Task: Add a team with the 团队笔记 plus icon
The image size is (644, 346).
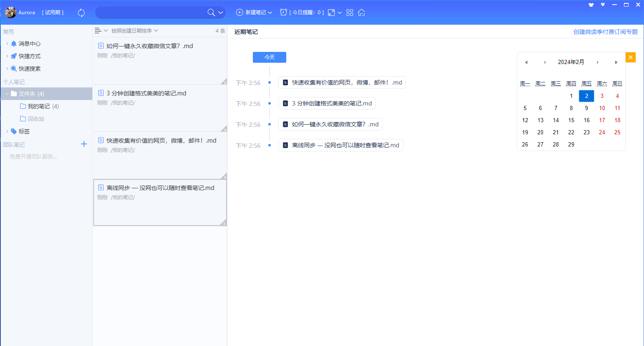Action: 84,144
